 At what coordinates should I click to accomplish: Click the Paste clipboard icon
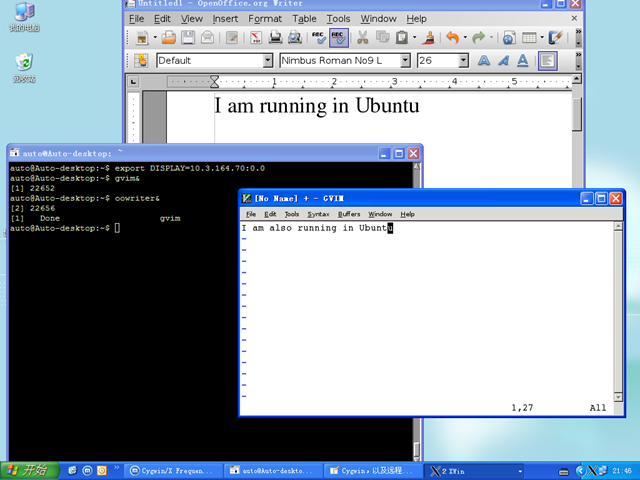point(402,38)
